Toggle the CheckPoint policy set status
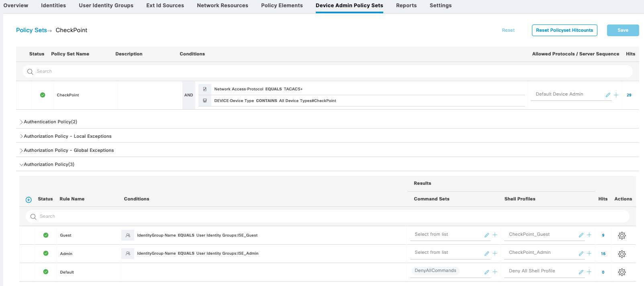 (43, 95)
